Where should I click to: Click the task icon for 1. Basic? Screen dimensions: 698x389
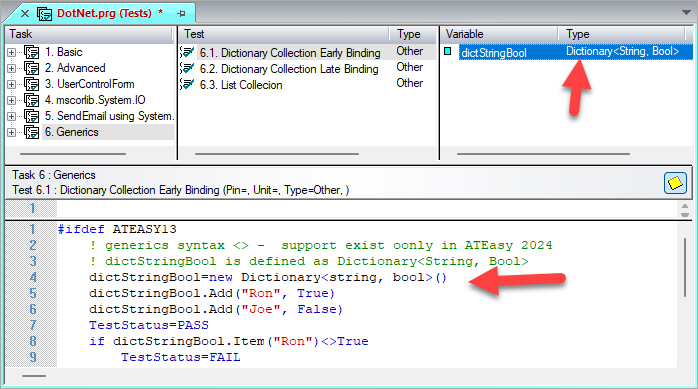[32, 53]
